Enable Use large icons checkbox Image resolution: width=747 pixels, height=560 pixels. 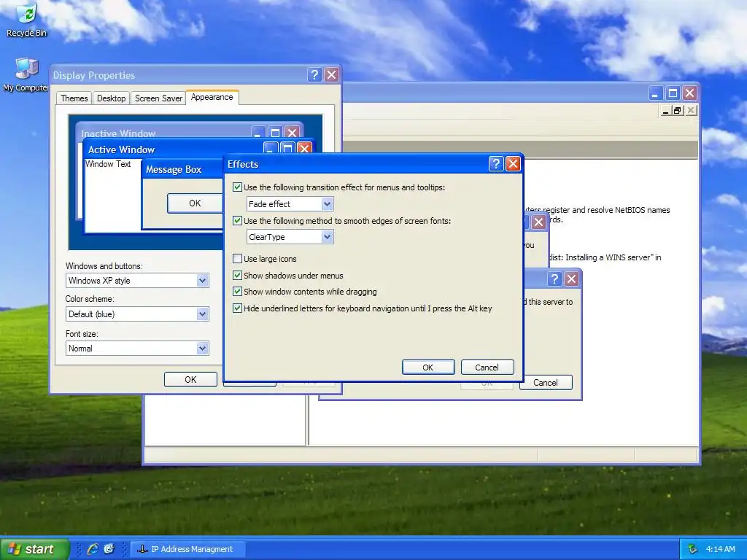(237, 259)
